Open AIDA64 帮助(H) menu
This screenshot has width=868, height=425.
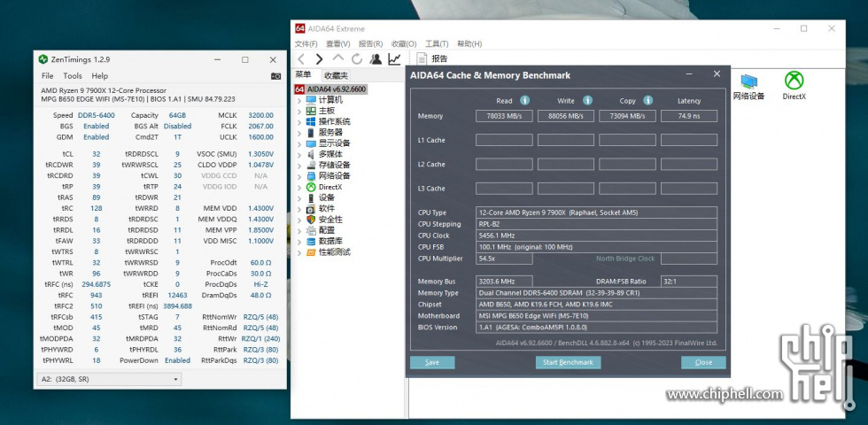coord(469,43)
